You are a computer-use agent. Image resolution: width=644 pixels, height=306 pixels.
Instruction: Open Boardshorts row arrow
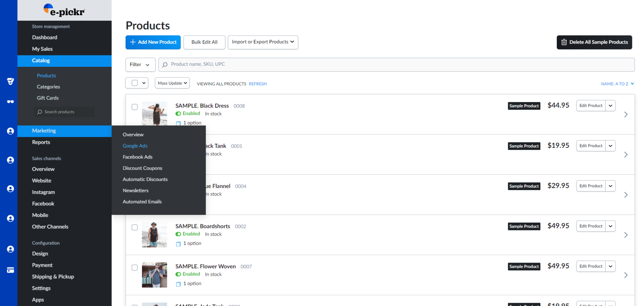pyautogui.click(x=626, y=235)
